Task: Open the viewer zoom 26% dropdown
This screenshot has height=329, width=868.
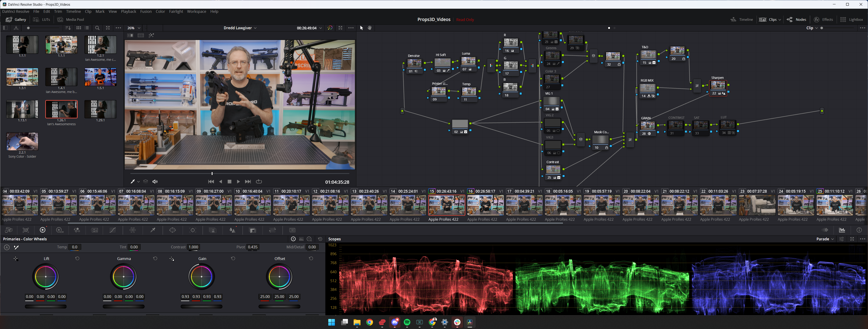Action: [x=134, y=28]
